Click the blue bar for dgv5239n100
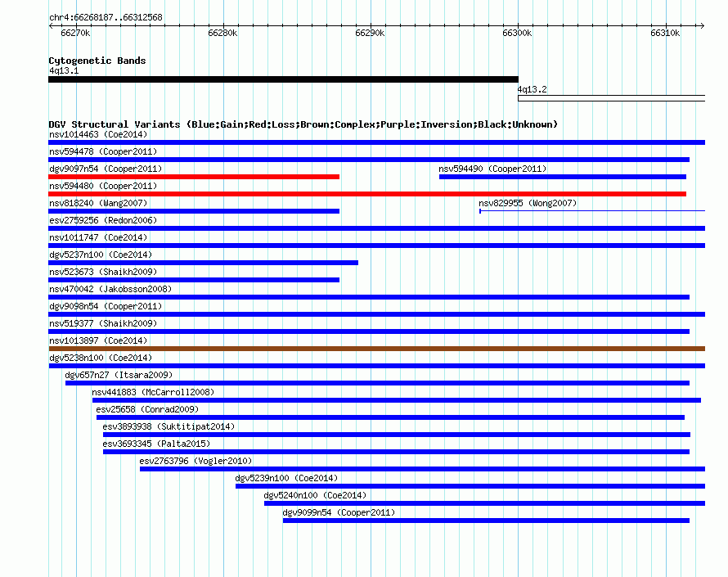The width and height of the screenshot is (728, 577). [470, 486]
